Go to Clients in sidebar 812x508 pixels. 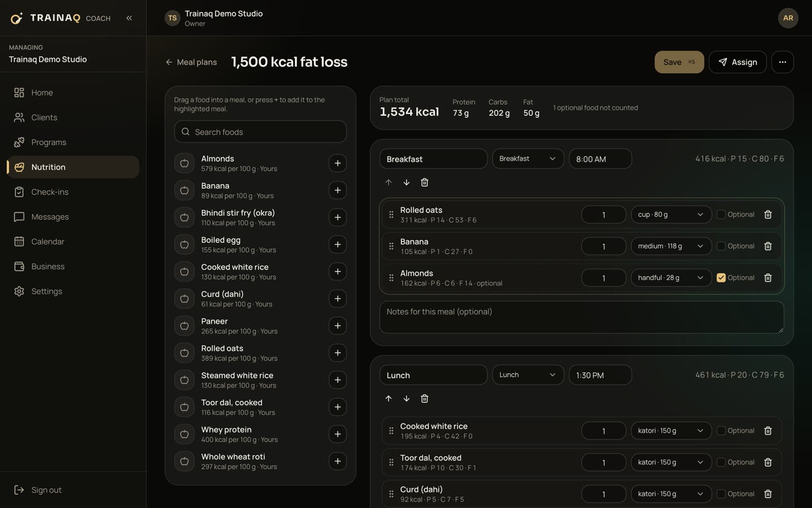73,117
